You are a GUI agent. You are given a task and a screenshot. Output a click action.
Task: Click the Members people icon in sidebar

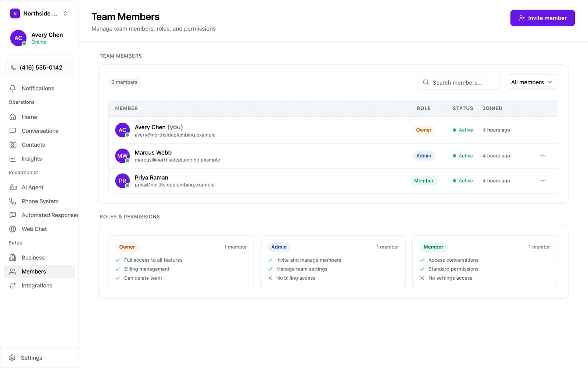(12, 272)
